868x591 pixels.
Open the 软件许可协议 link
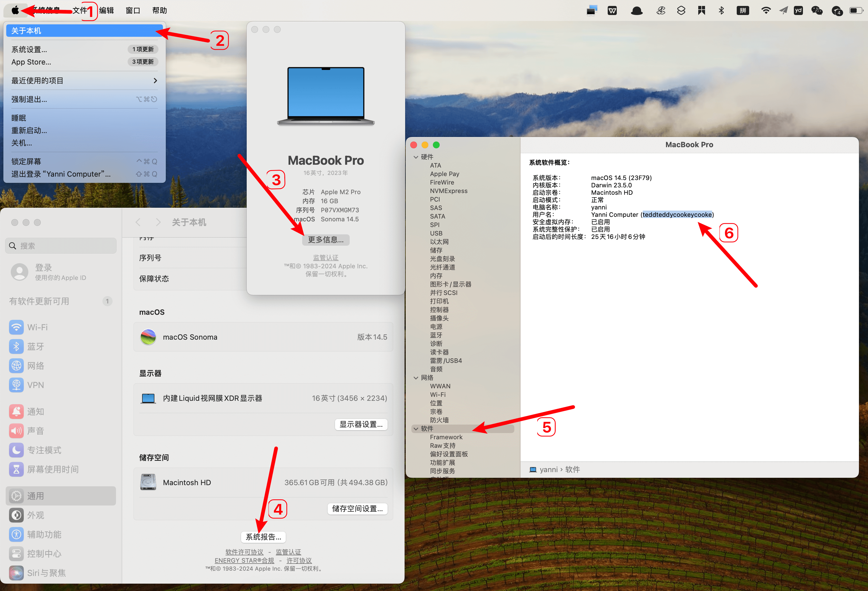[x=244, y=552]
